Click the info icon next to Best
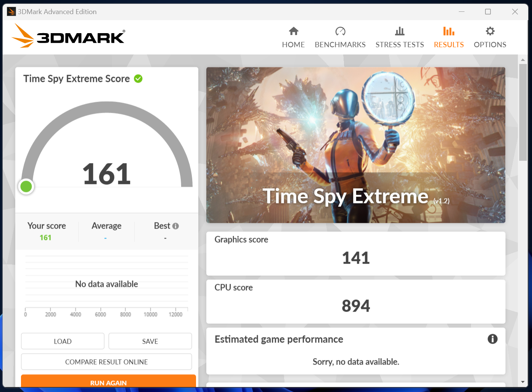The width and height of the screenshot is (532, 392). pyautogui.click(x=175, y=226)
